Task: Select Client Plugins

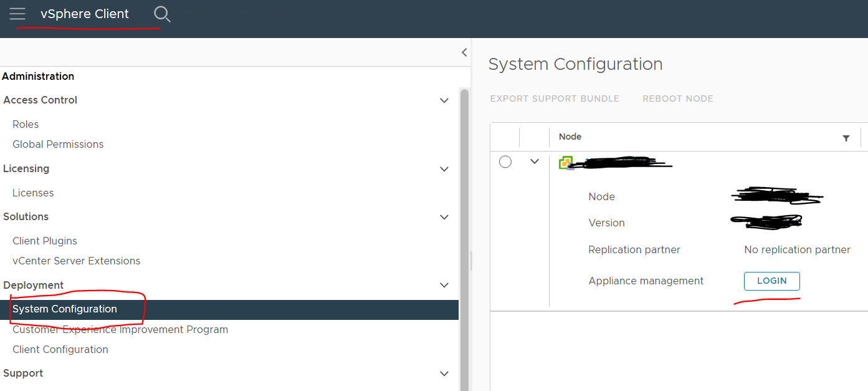Action: click(45, 241)
